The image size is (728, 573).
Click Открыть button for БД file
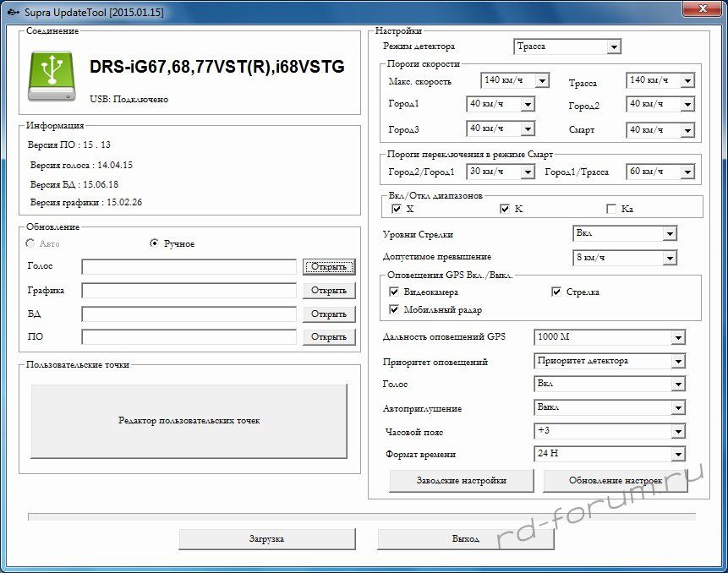[x=329, y=314]
